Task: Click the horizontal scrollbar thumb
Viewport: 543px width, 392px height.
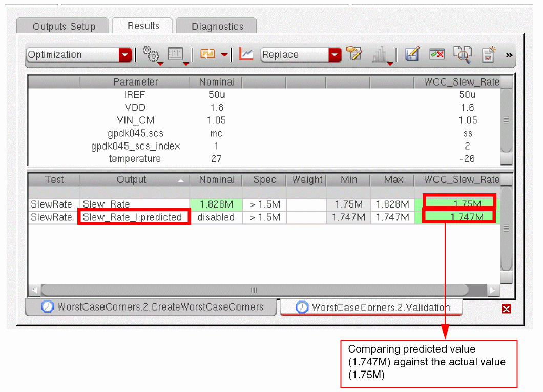Action: pyautogui.click(x=255, y=290)
